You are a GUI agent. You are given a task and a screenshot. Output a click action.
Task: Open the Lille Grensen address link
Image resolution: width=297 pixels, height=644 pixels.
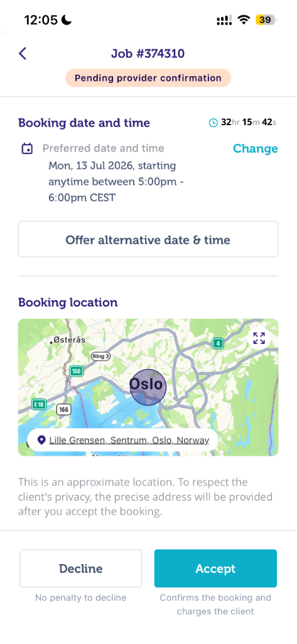click(129, 440)
